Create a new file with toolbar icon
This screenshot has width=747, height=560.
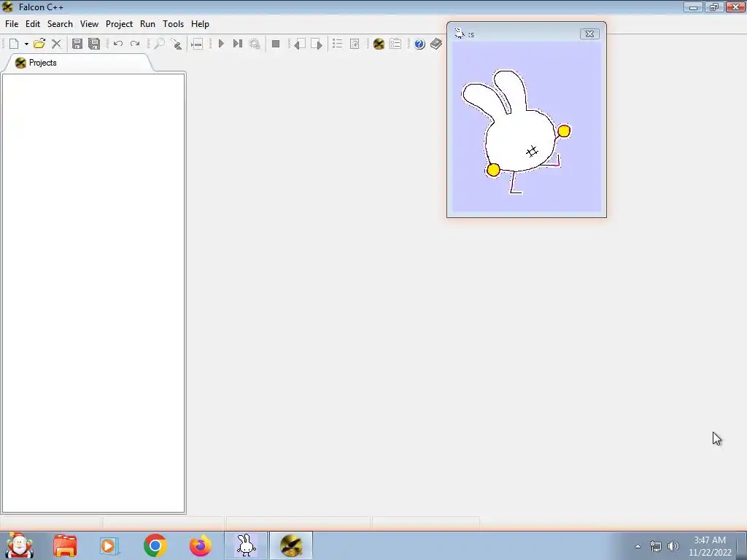[14, 44]
